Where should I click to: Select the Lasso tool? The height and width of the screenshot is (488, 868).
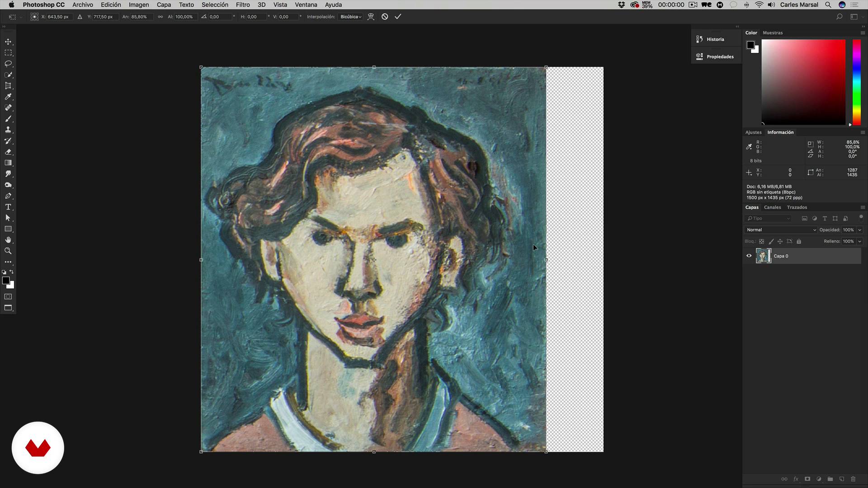pyautogui.click(x=8, y=64)
